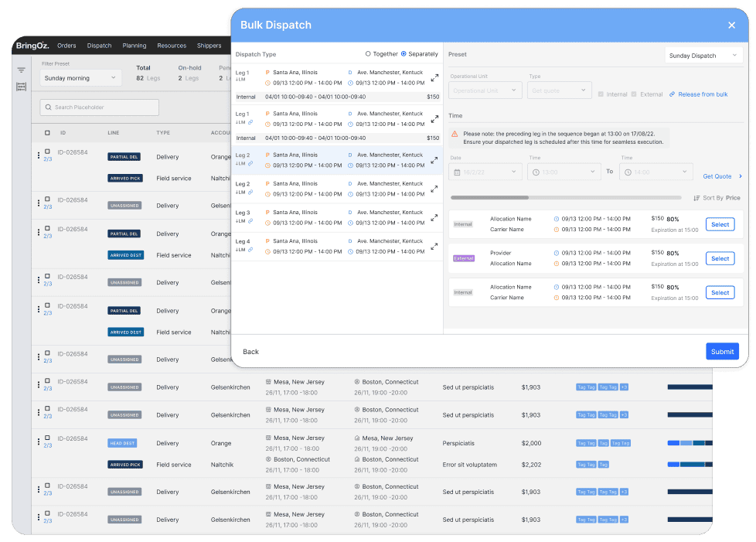
Task: Switch to the On-hold 2 Legs tab
Action: (x=189, y=73)
